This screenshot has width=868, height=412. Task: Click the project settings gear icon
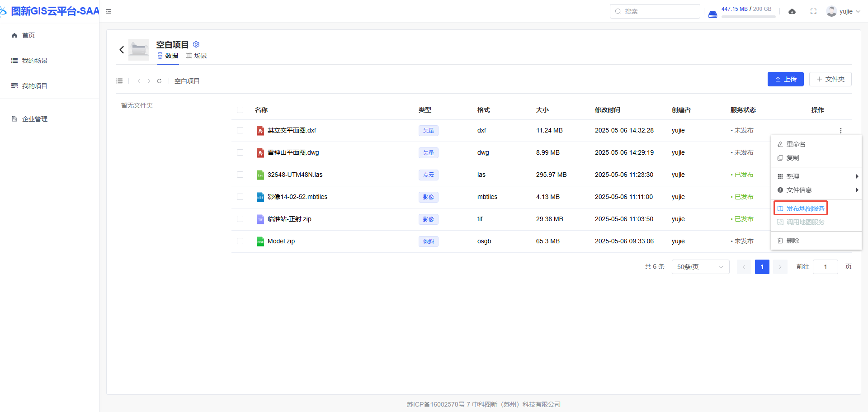(196, 44)
